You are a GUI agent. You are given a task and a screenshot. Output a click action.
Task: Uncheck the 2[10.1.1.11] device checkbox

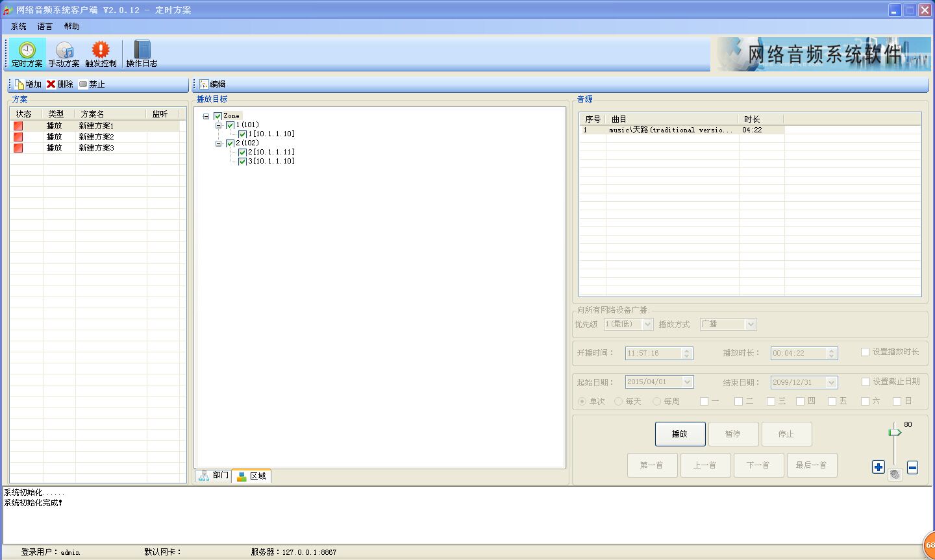(x=242, y=152)
